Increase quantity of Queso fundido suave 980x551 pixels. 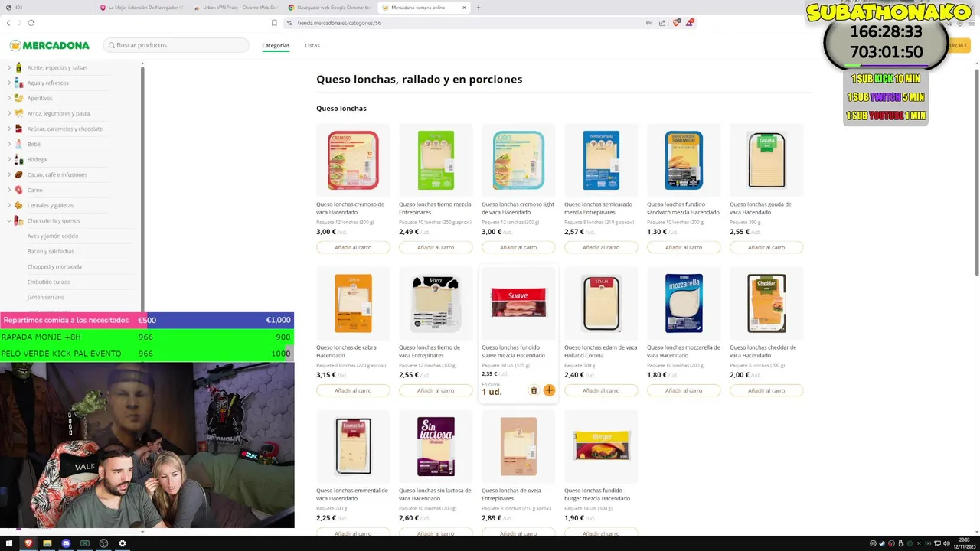(549, 390)
